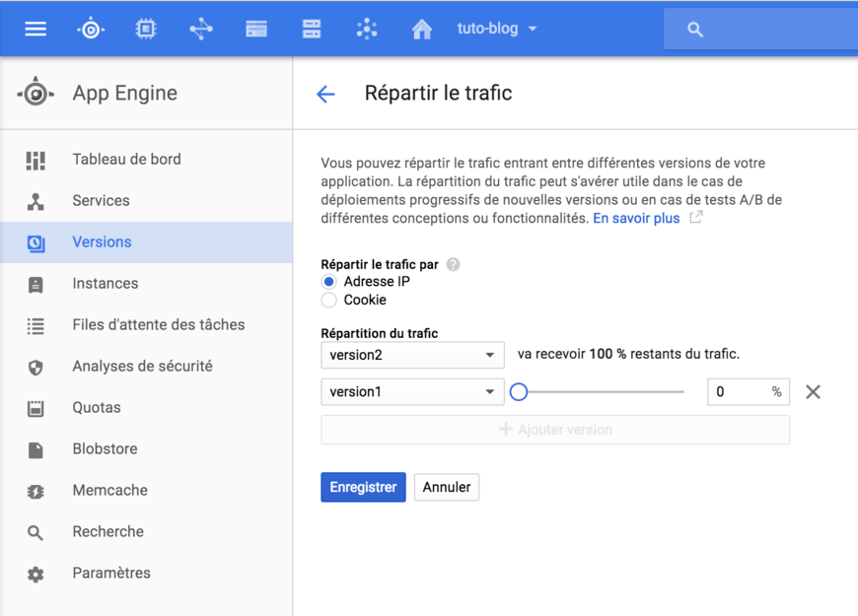Viewport: 858px width, 616px height.
Task: Select the Compute Engine chip icon
Action: (x=146, y=29)
